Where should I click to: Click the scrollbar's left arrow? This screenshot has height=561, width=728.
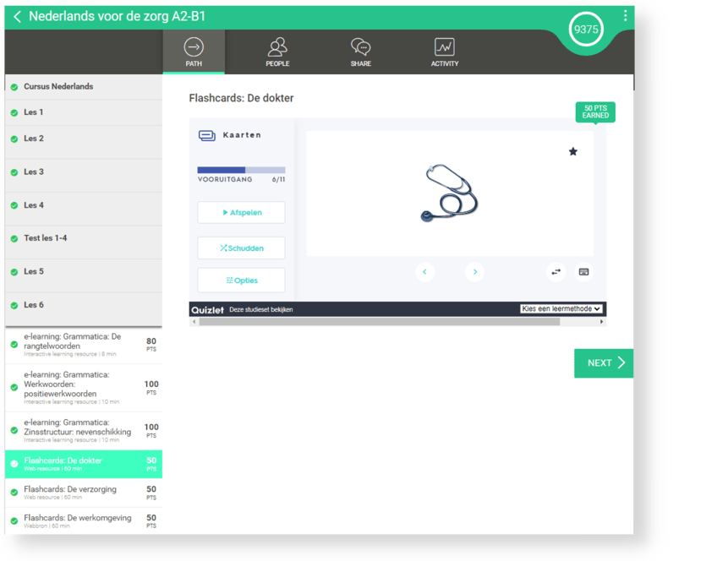click(194, 322)
